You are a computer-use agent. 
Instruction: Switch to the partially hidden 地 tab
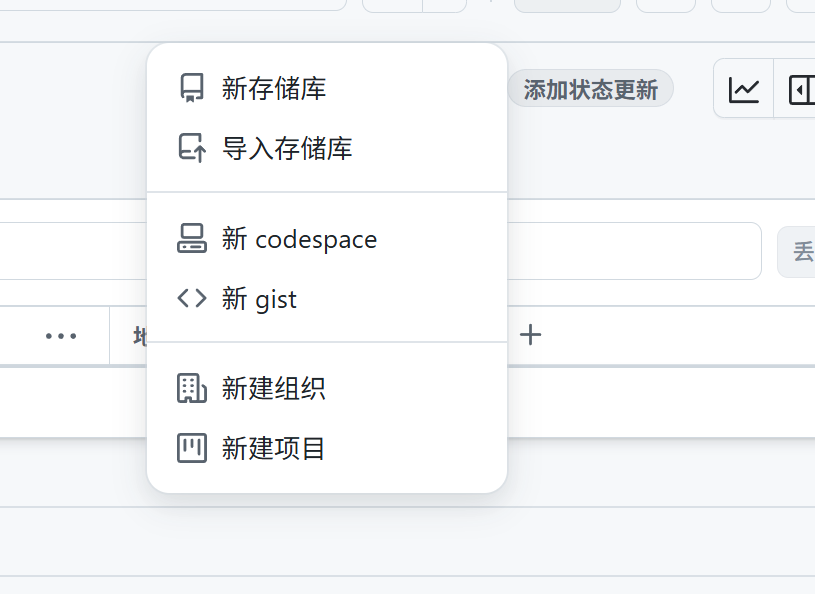click(139, 336)
